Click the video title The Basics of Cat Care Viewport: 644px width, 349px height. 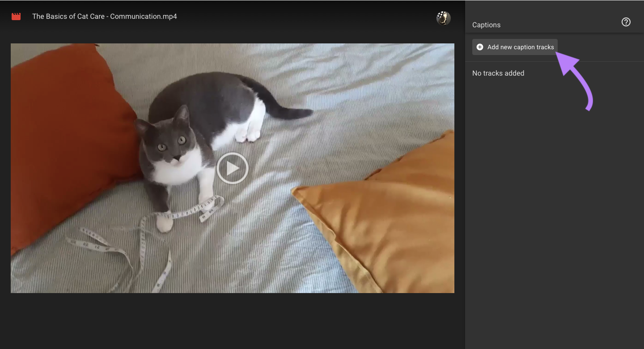coord(104,16)
